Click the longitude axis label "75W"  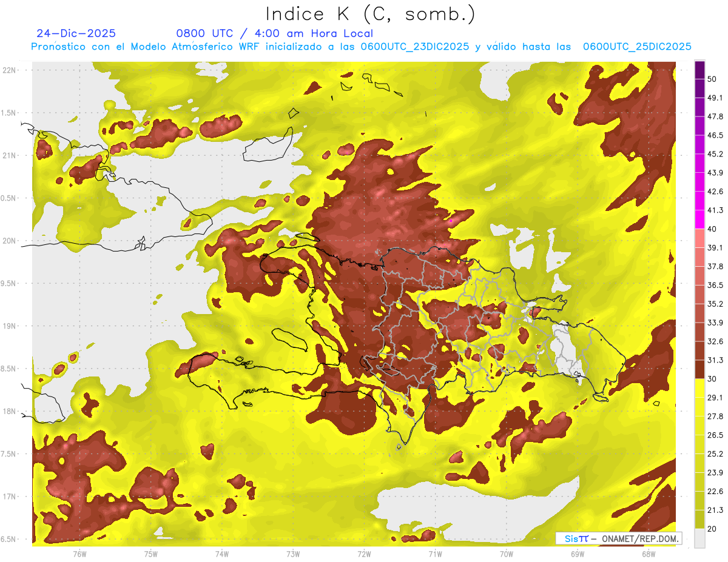151,554
